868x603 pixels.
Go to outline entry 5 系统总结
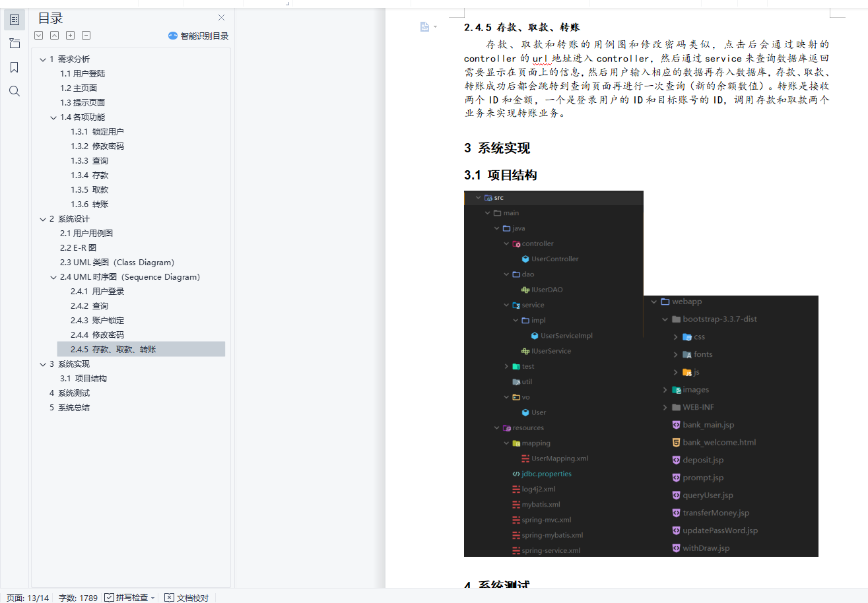tap(69, 407)
